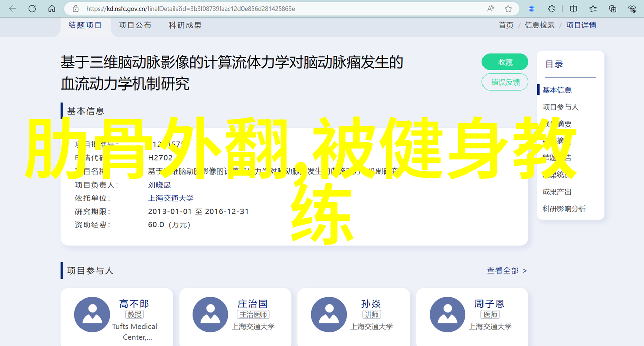Open Browser essentials heart icon

click(x=632, y=9)
